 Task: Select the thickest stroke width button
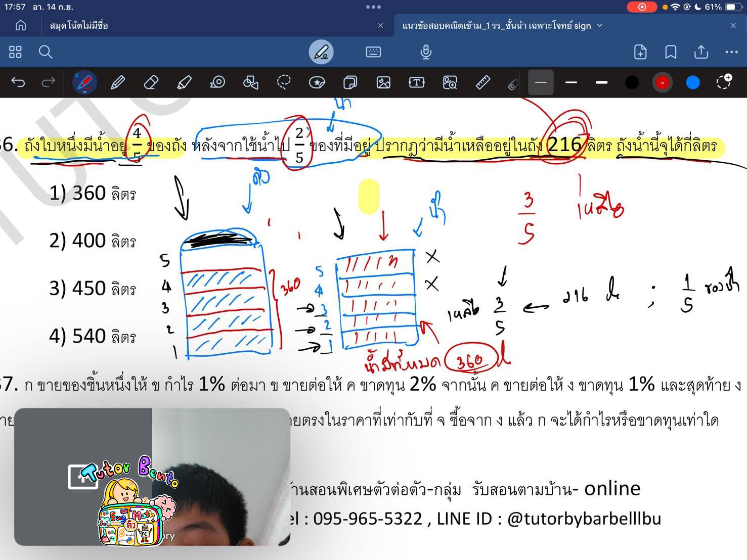[601, 82]
